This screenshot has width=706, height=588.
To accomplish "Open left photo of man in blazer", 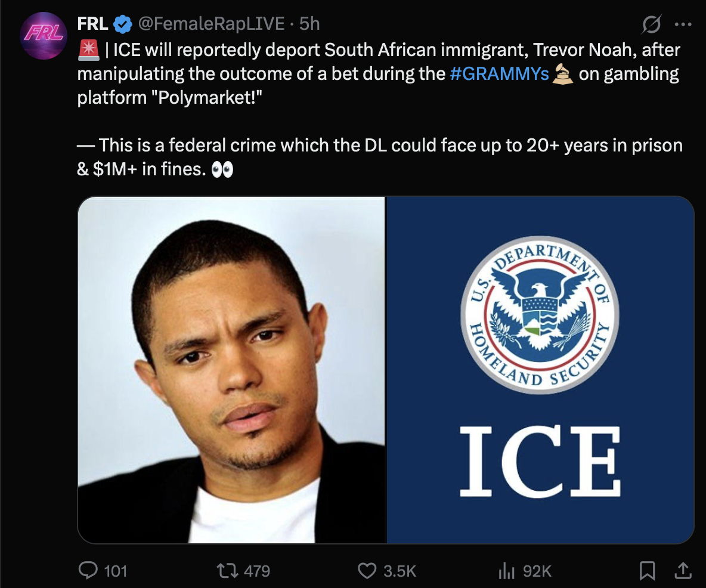I will pos(231,370).
